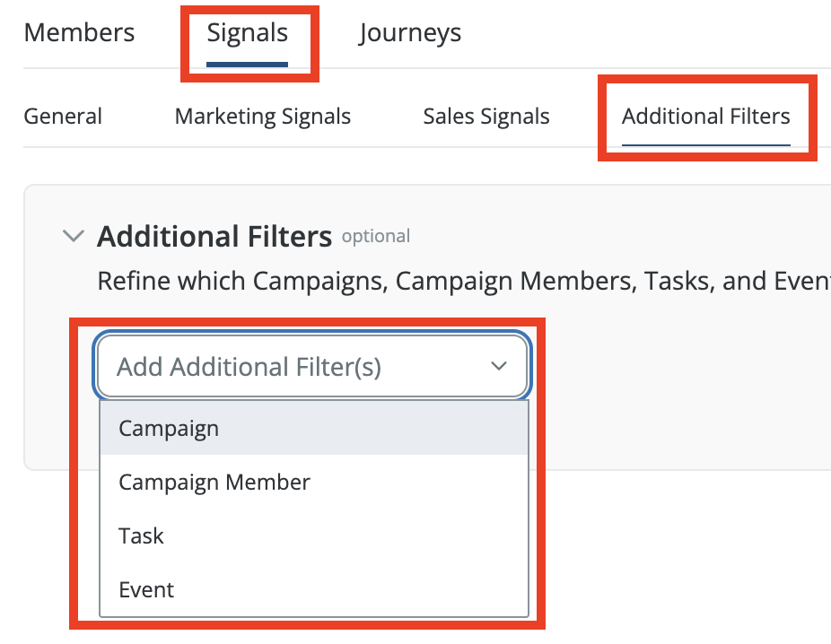Switch to the Marketing Signals sub-tab
Screen dimensions: 831x644
tap(263, 117)
